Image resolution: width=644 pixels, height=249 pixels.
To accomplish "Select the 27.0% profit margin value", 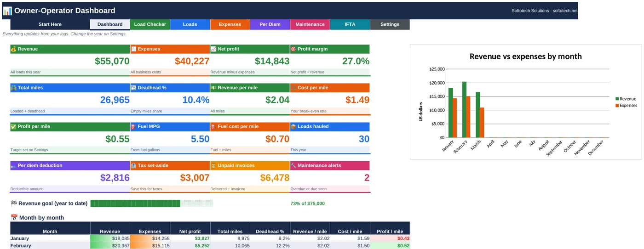I will point(356,61).
